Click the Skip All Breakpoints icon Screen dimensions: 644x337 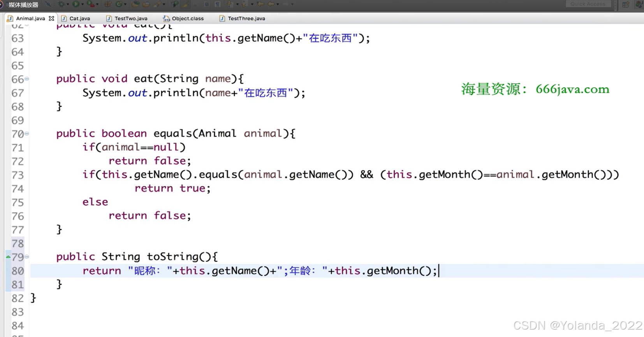[48, 4]
